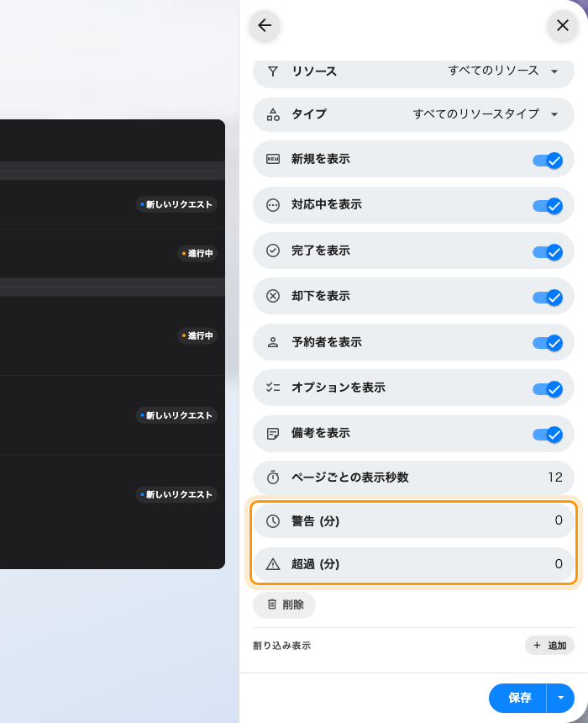Click the person icon beside 予約者を表示
This screenshot has width=588, height=723.
click(273, 342)
